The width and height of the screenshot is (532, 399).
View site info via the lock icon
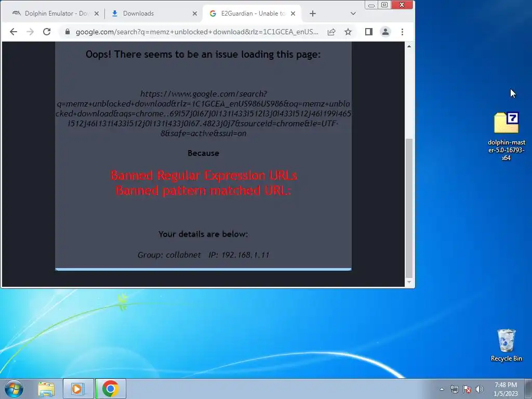(68, 32)
